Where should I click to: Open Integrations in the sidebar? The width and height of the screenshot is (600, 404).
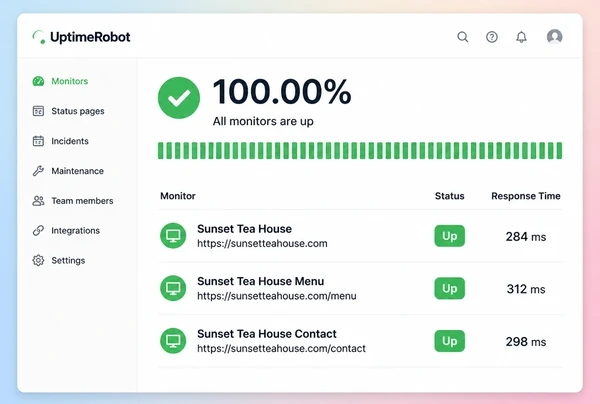[x=75, y=230]
